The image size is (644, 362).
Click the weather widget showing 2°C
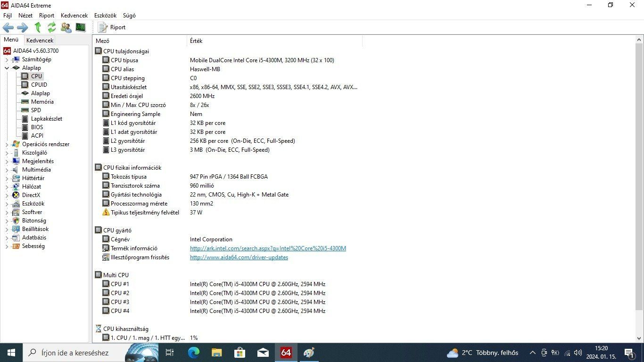point(482,353)
